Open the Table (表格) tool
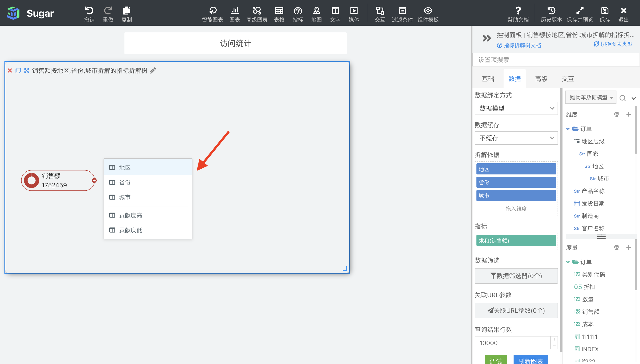 pyautogui.click(x=279, y=14)
